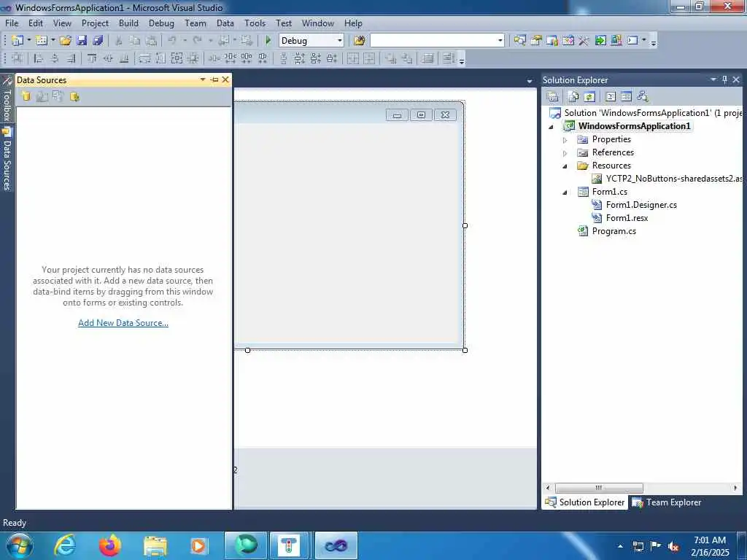Expand the Properties node in Solution Explorer

pyautogui.click(x=565, y=140)
